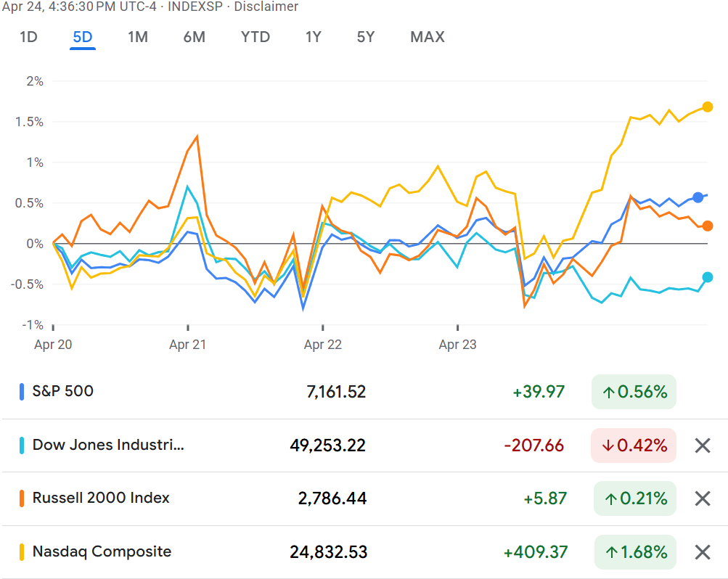Remove Dow Jones Industrial comparison with X
This screenshot has width=728, height=579.
702,445
